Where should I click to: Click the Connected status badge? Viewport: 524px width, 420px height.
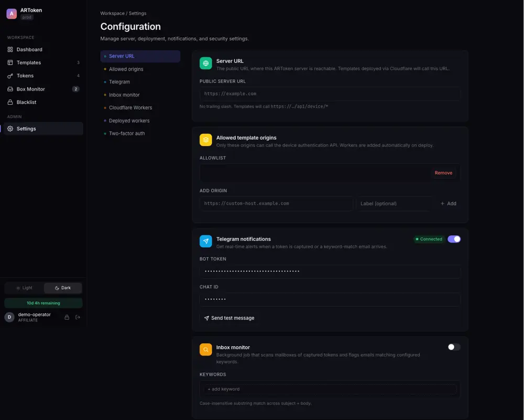click(429, 239)
